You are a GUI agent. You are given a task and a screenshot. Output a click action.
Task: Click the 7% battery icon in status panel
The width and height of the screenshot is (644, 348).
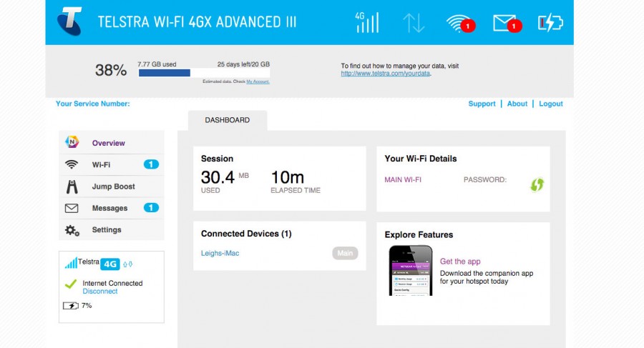[x=71, y=306]
